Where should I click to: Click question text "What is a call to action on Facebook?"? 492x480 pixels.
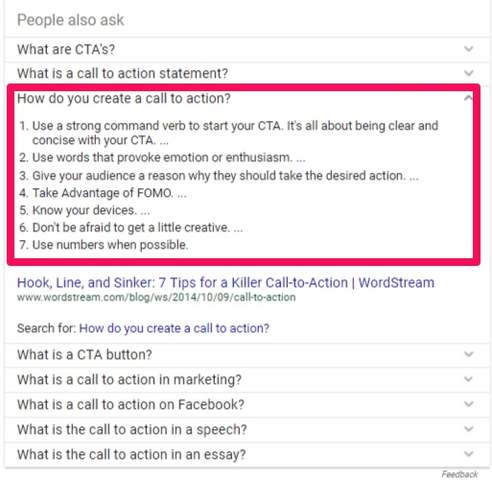coord(131,405)
